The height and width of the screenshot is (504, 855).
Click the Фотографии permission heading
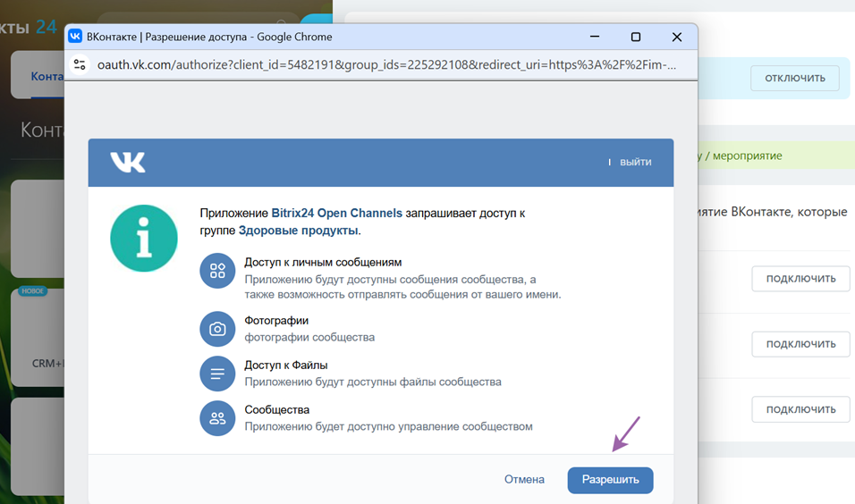click(276, 321)
